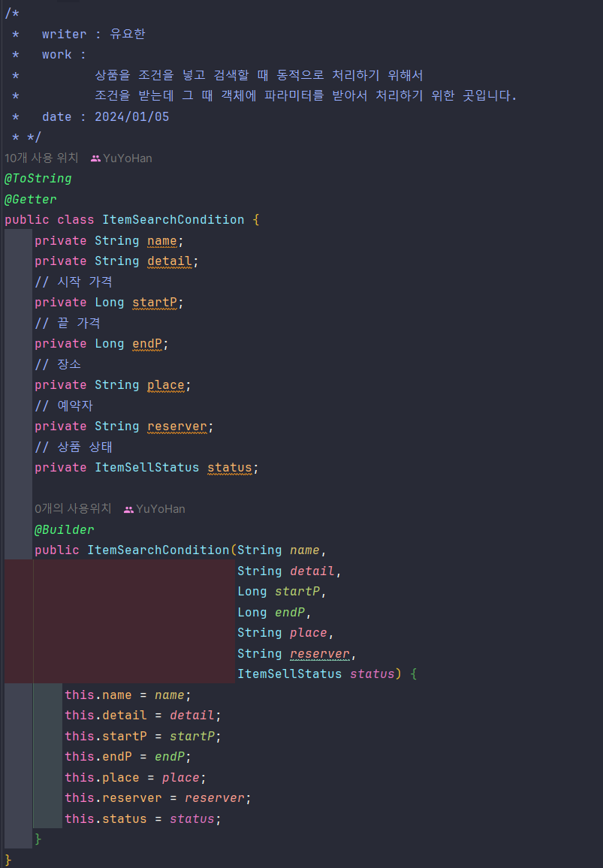This screenshot has height=868, width=603.
Task: Click "place" in the private String place field
Action: click(x=165, y=385)
